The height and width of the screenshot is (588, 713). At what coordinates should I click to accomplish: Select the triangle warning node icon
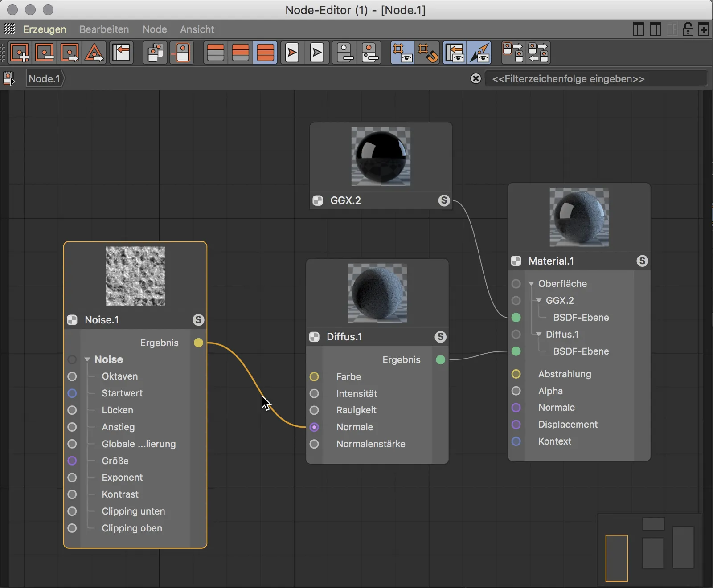pyautogui.click(x=94, y=52)
